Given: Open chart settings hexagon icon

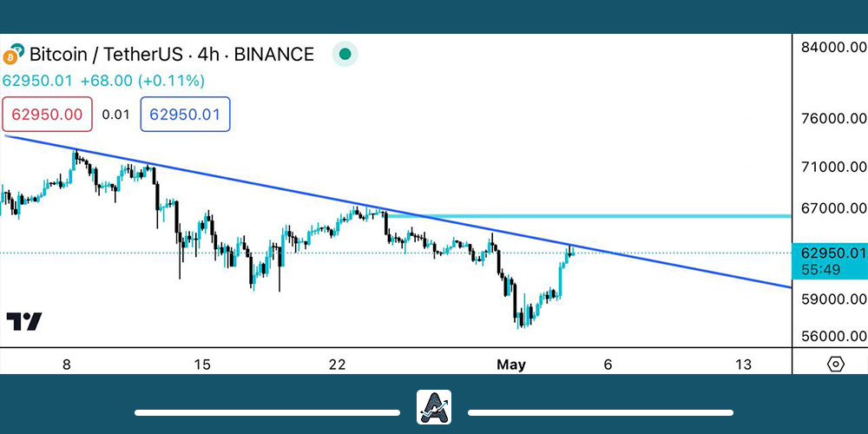Looking at the screenshot, I should (835, 364).
